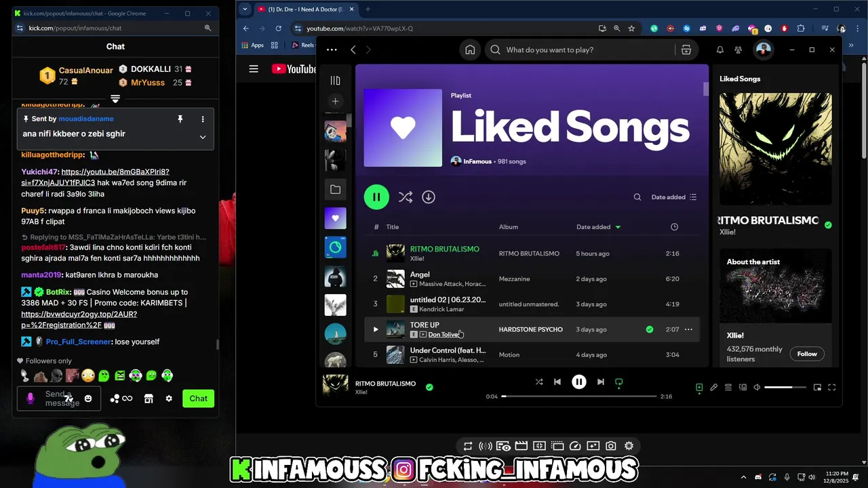Collapse Your Library sidebar icon

(x=335, y=81)
